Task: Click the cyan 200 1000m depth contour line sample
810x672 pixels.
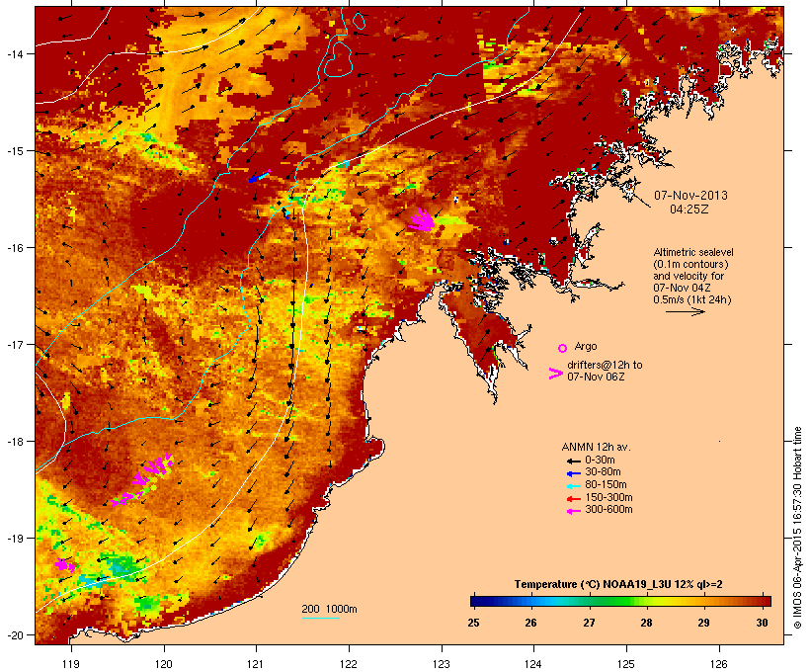Action: click(320, 618)
